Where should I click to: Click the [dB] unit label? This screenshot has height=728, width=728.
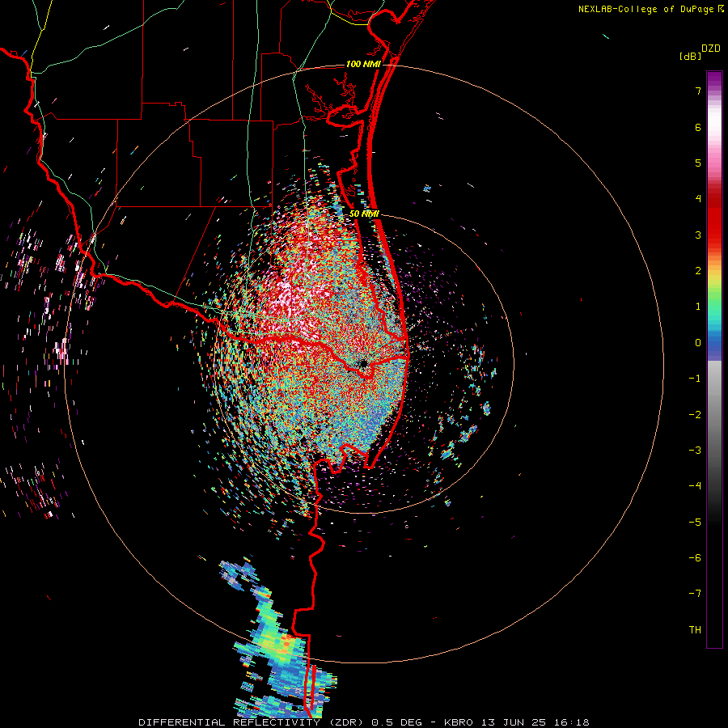tap(690, 57)
